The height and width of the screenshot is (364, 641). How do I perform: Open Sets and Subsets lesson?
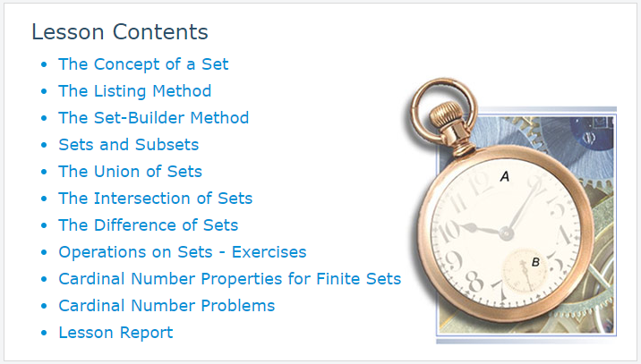(128, 145)
